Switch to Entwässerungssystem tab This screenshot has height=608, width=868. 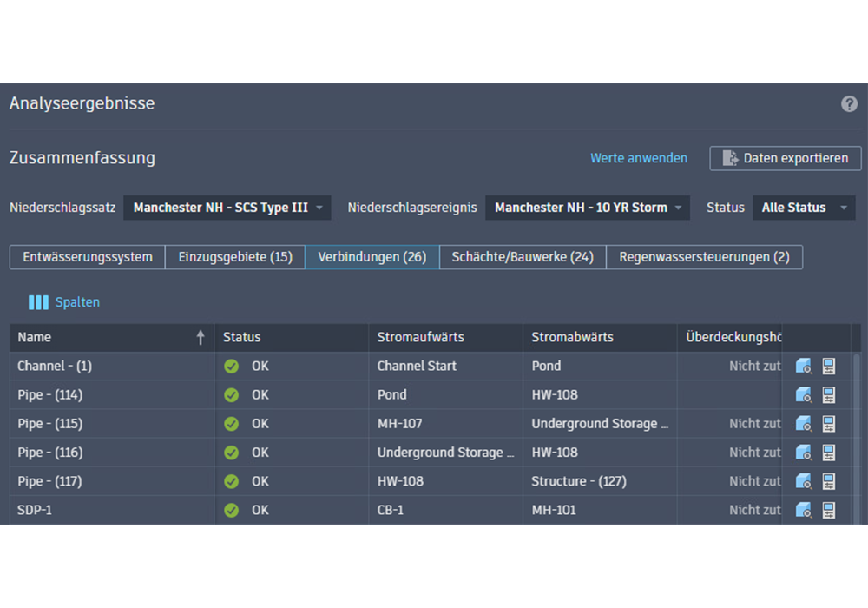click(x=88, y=257)
